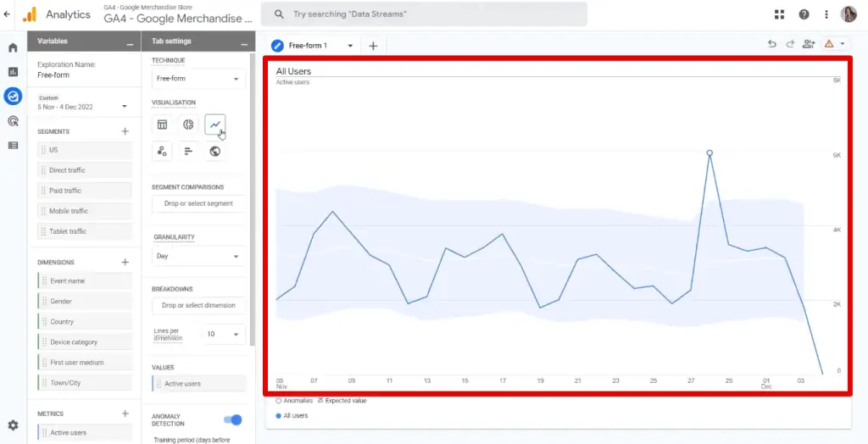This screenshot has height=444, width=868.
Task: Select the Paid traffic segment
Action: (85, 191)
